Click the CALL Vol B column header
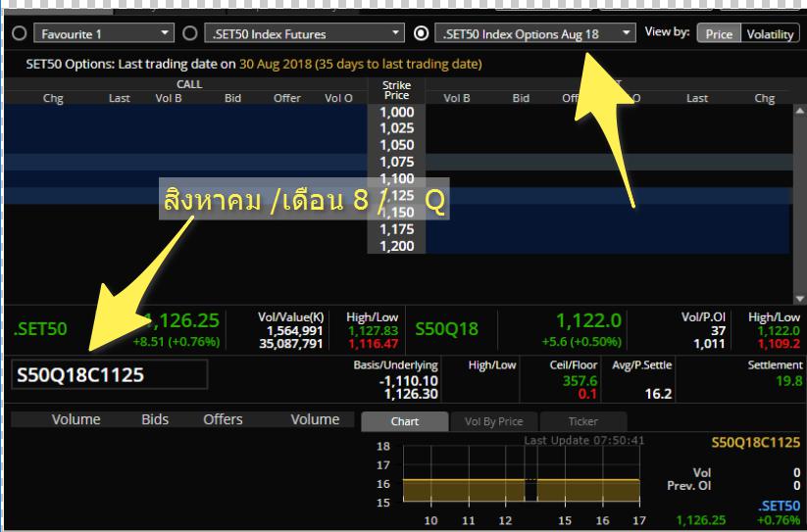Image resolution: width=807 pixels, height=532 pixels. coord(169,98)
